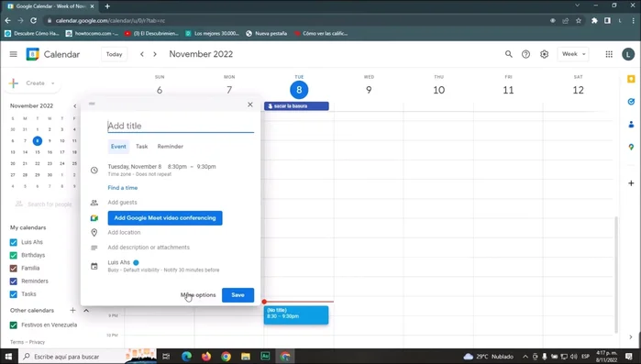Open Google Keep side panel icon
Screen dimensions: 641x364
631,79
